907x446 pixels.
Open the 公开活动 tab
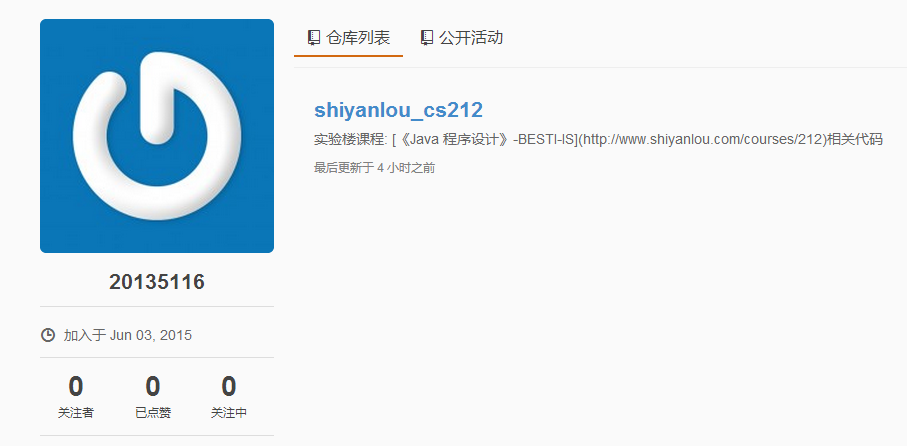pyautogui.click(x=461, y=38)
